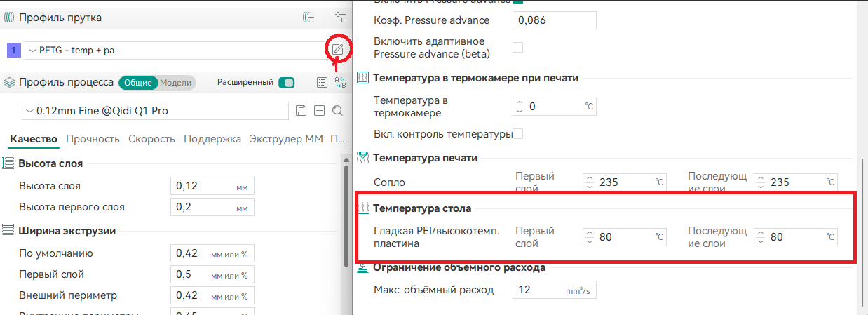The width and height of the screenshot is (868, 315).
Task: Switch to the Прочность tab
Action: point(93,139)
